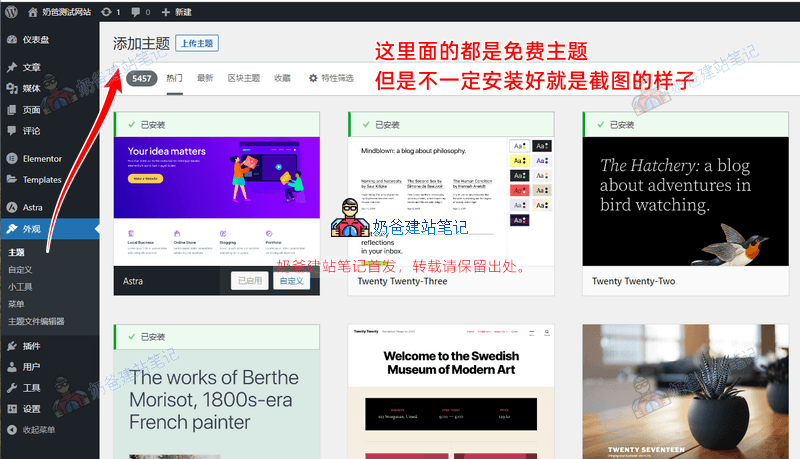800x459 pixels.
Task: Switch to the 区块主题 tab
Action: (243, 77)
